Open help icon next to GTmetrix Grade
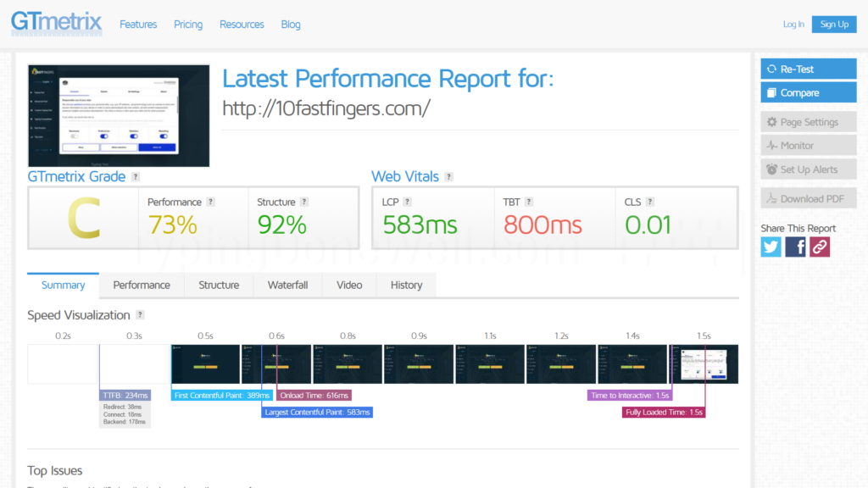 pyautogui.click(x=136, y=177)
